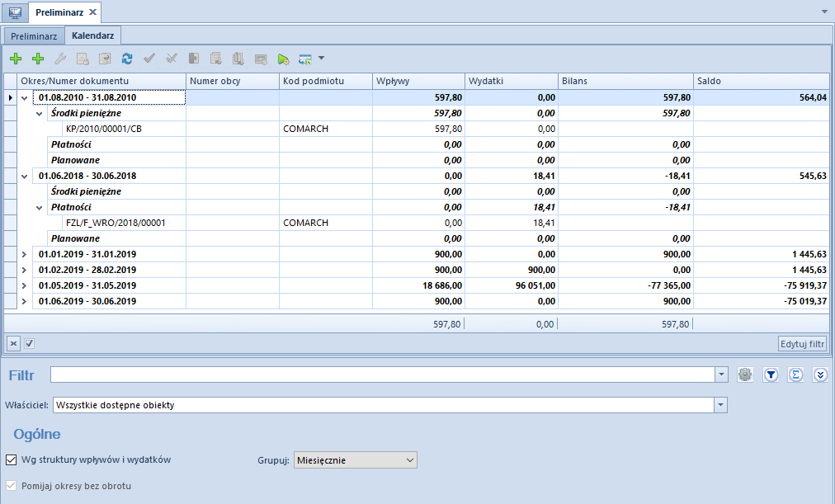Click the Środki pieniężne row under June 2018

[x=86, y=191]
